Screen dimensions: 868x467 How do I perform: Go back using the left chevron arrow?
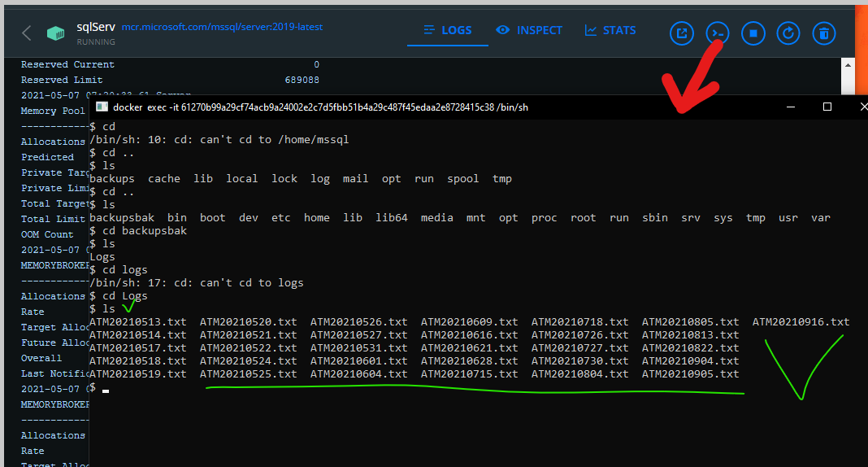tap(26, 33)
